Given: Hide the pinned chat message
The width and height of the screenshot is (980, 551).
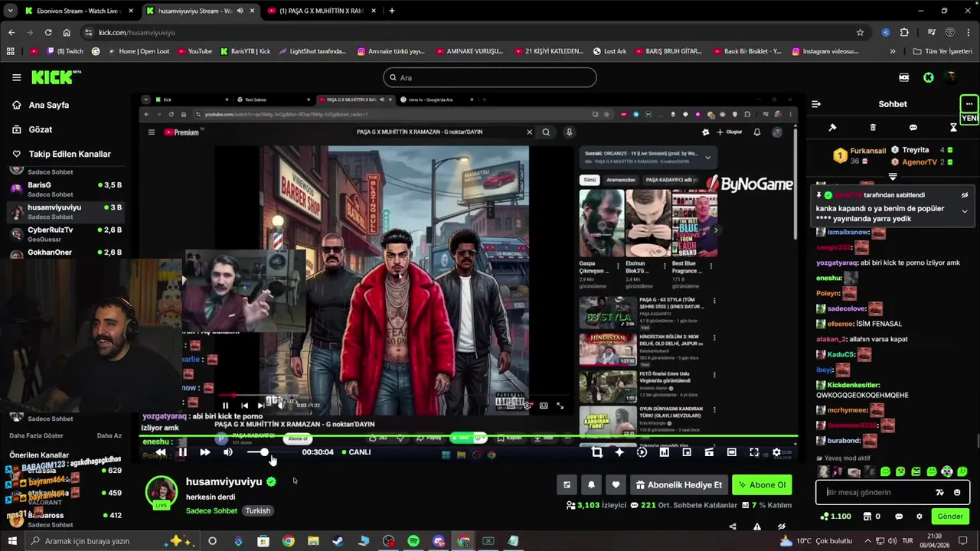Looking at the screenshot, I should (x=965, y=195).
